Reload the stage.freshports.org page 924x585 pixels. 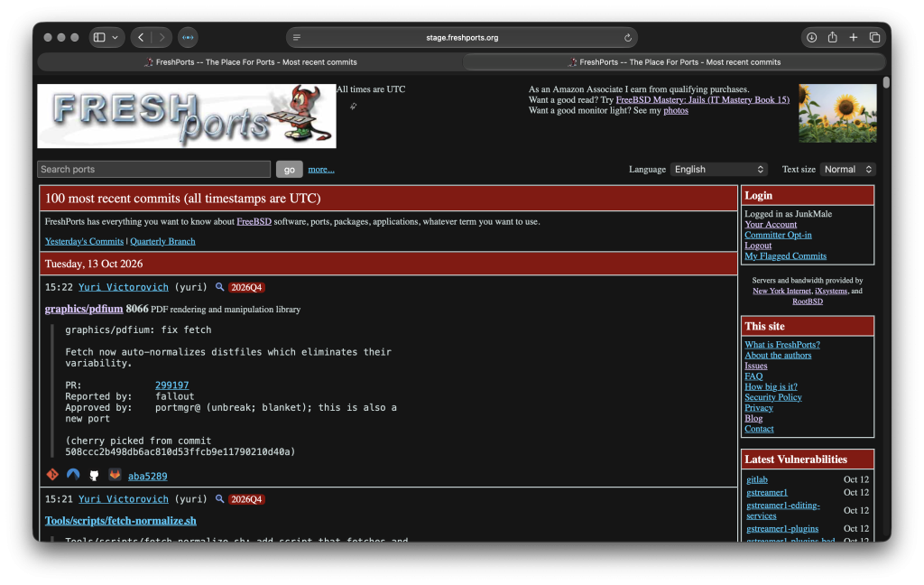pos(628,37)
